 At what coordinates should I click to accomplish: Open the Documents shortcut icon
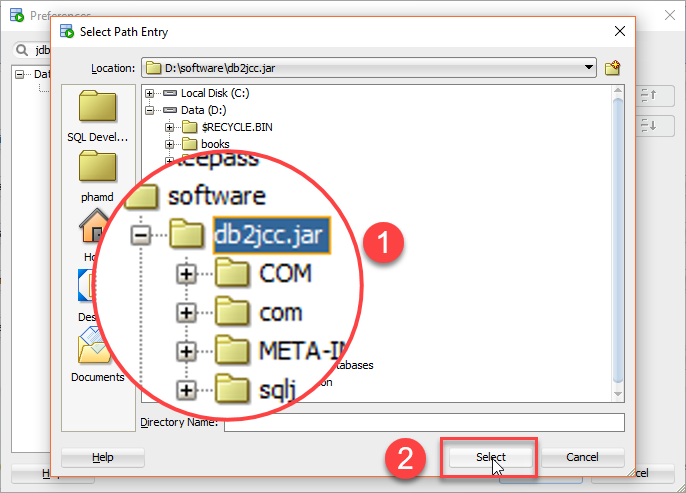[x=98, y=355]
